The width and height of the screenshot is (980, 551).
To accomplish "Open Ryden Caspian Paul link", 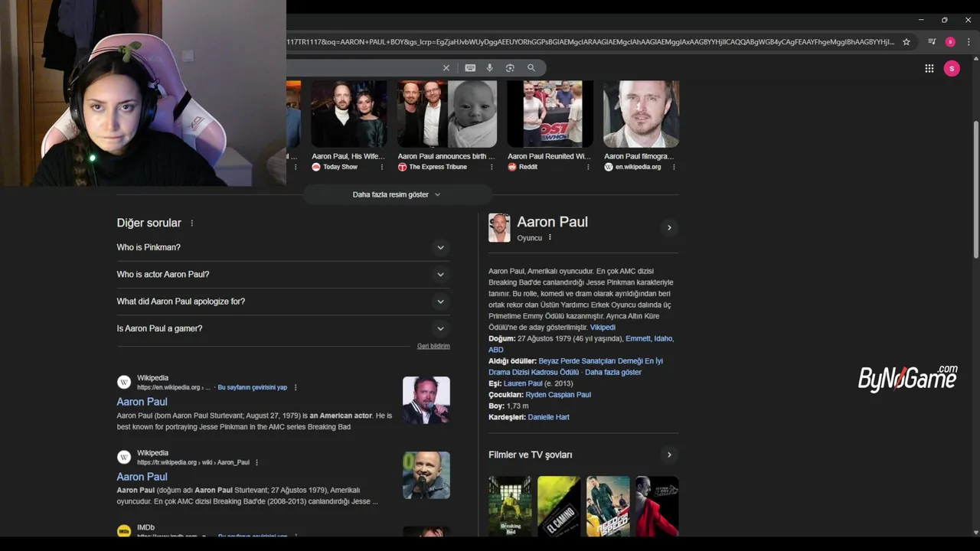I will click(558, 395).
